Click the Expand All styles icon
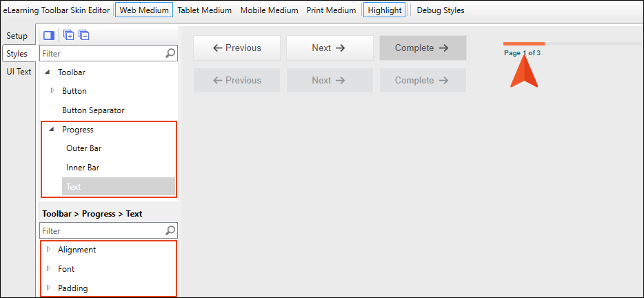 (x=68, y=35)
